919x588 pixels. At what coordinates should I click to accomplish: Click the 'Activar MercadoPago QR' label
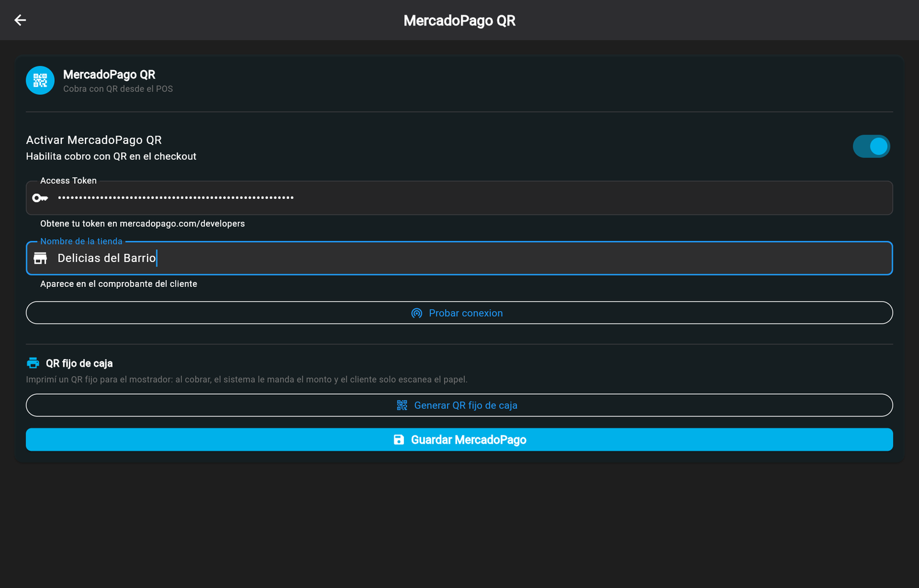pos(94,140)
